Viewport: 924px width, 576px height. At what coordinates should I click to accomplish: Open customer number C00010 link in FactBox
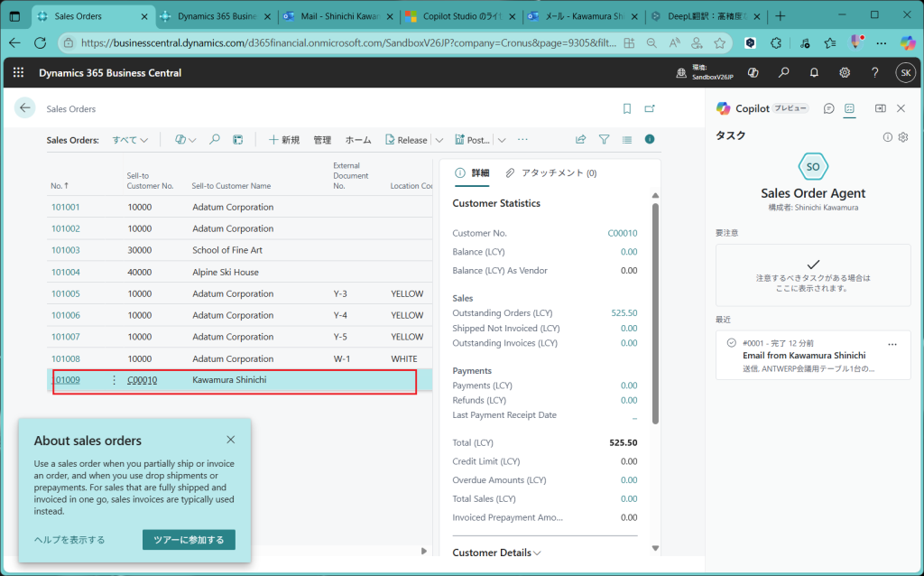tap(623, 233)
